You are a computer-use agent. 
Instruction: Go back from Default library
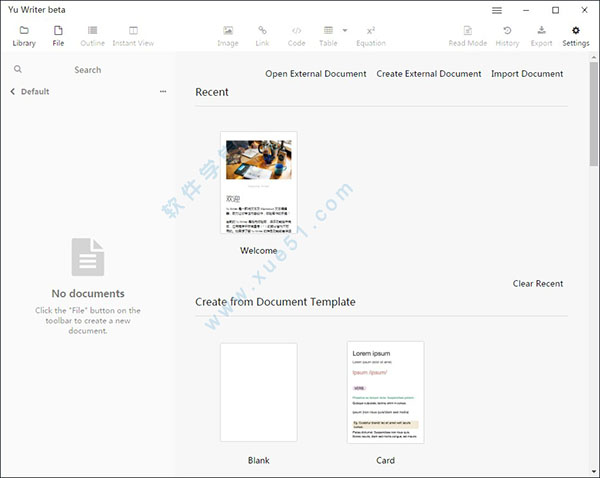[x=13, y=91]
